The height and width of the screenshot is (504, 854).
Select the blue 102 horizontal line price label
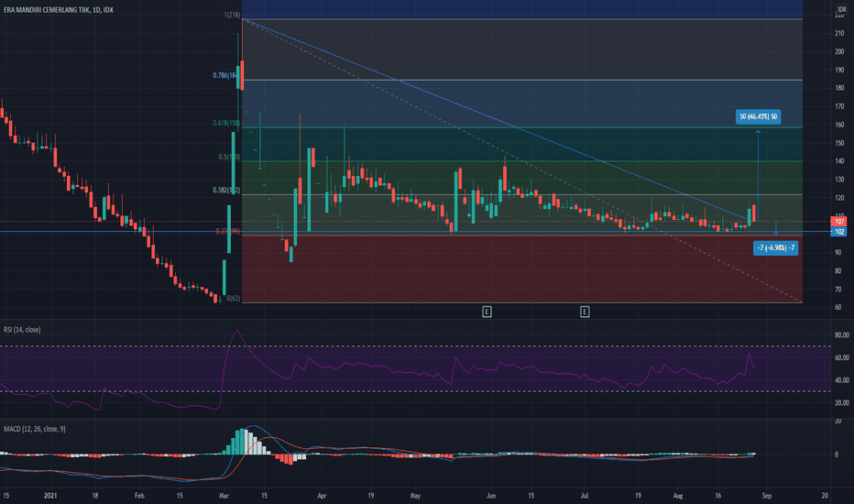tap(839, 232)
